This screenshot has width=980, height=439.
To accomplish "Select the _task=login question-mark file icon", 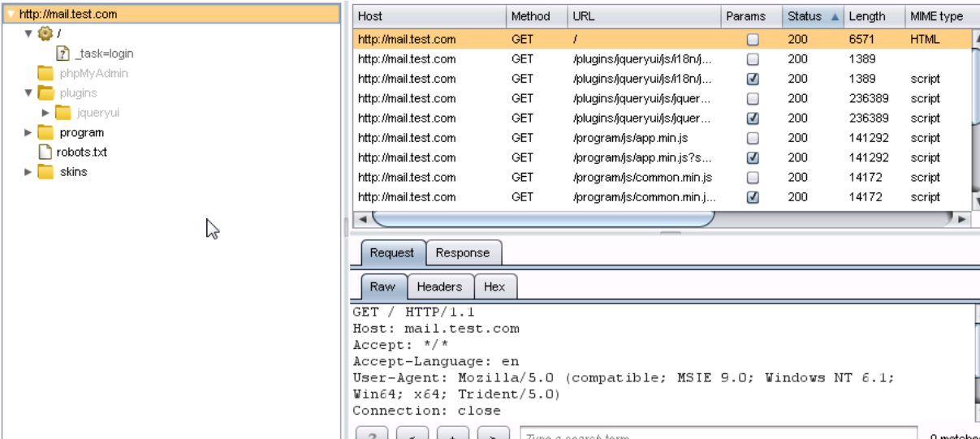I will click(63, 54).
